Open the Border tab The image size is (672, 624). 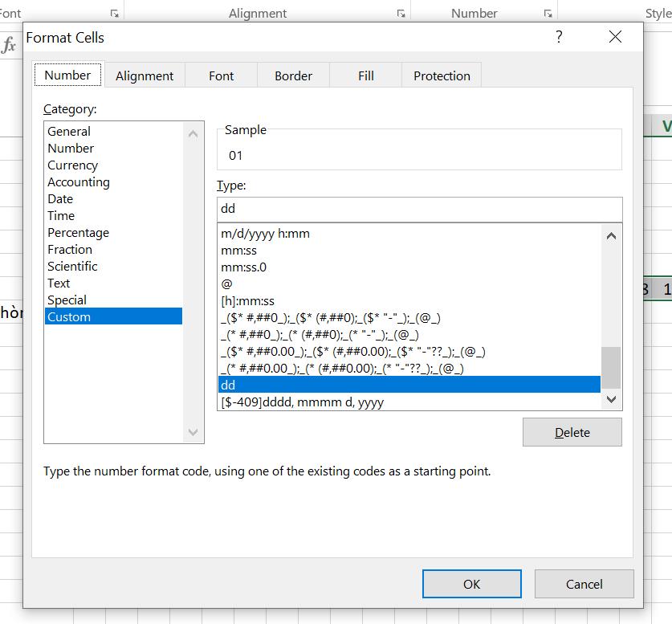(293, 75)
